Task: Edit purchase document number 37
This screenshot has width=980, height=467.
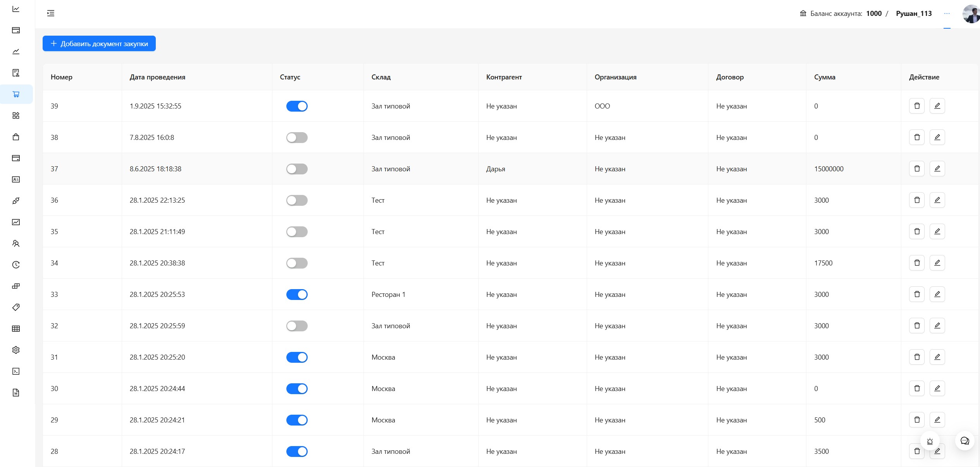Action: coord(937,169)
